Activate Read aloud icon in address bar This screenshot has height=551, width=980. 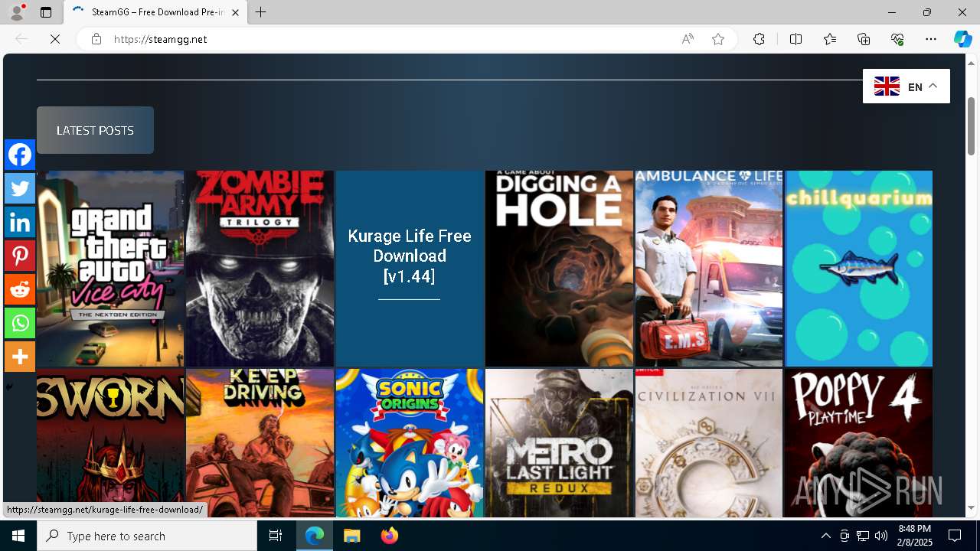(688, 39)
